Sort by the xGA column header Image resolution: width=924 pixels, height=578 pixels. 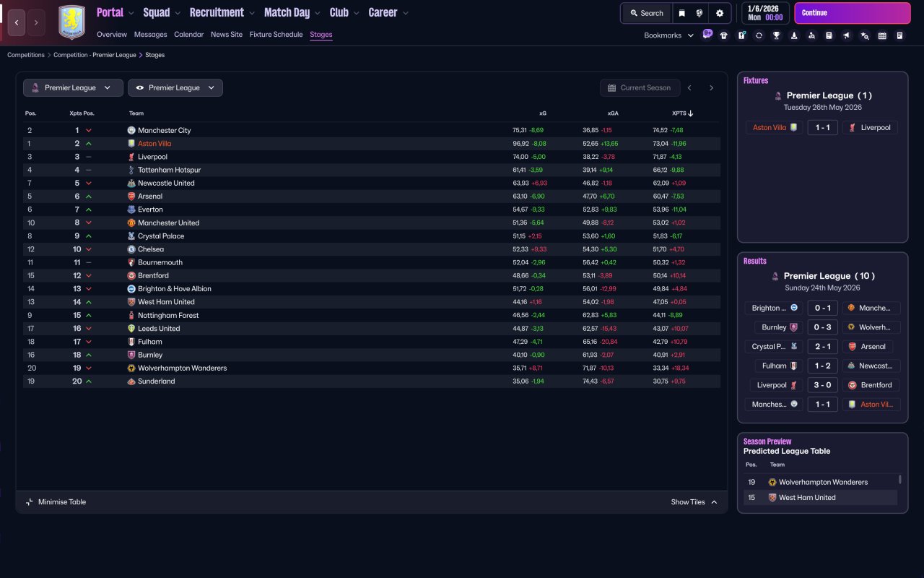[613, 113]
